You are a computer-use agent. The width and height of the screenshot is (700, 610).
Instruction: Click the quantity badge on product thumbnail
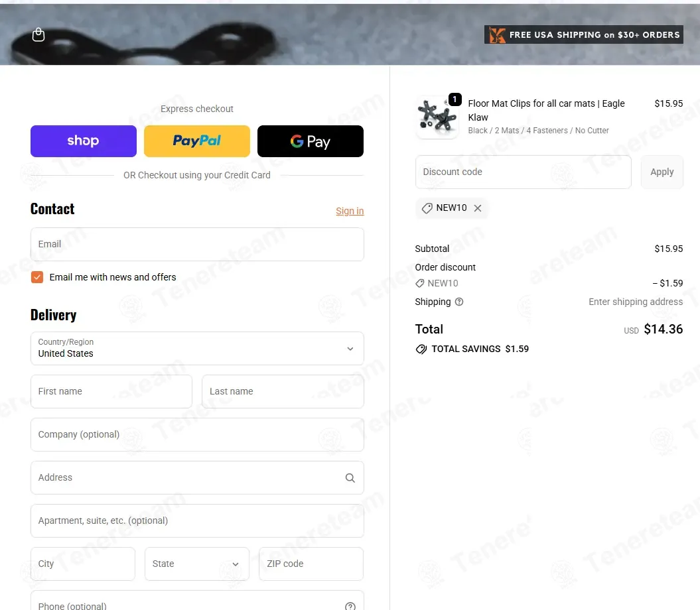[x=455, y=99]
